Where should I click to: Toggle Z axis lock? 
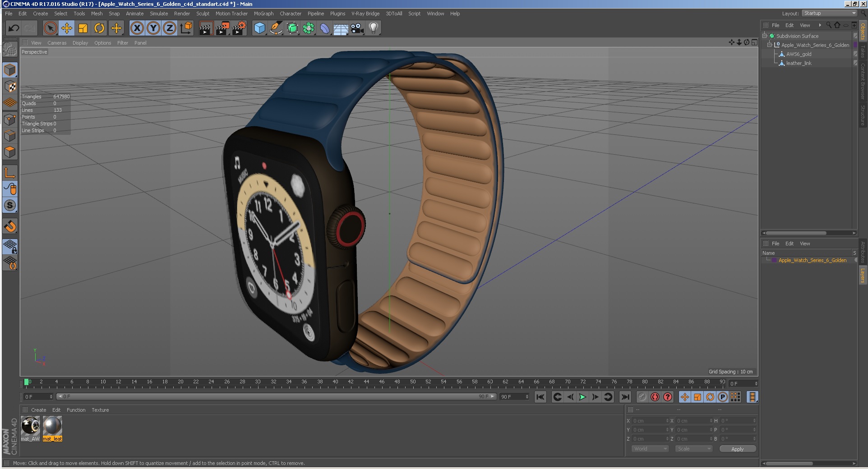tap(170, 28)
